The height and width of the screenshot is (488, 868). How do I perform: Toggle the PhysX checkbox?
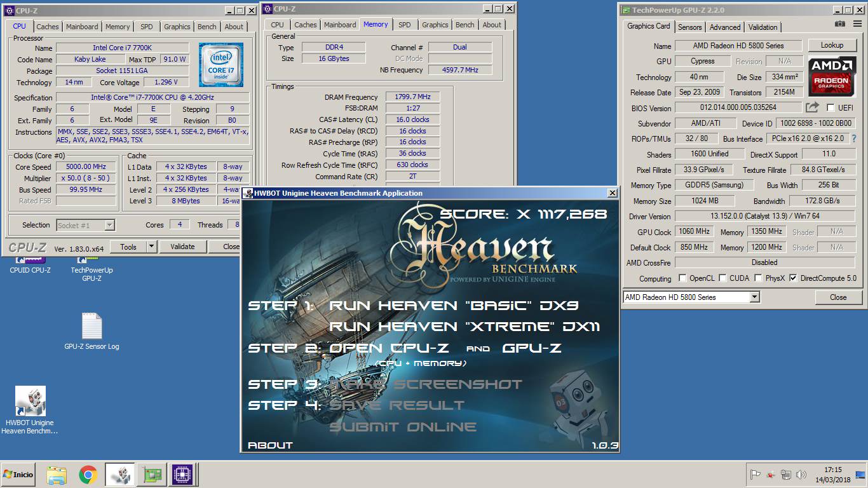click(x=758, y=278)
